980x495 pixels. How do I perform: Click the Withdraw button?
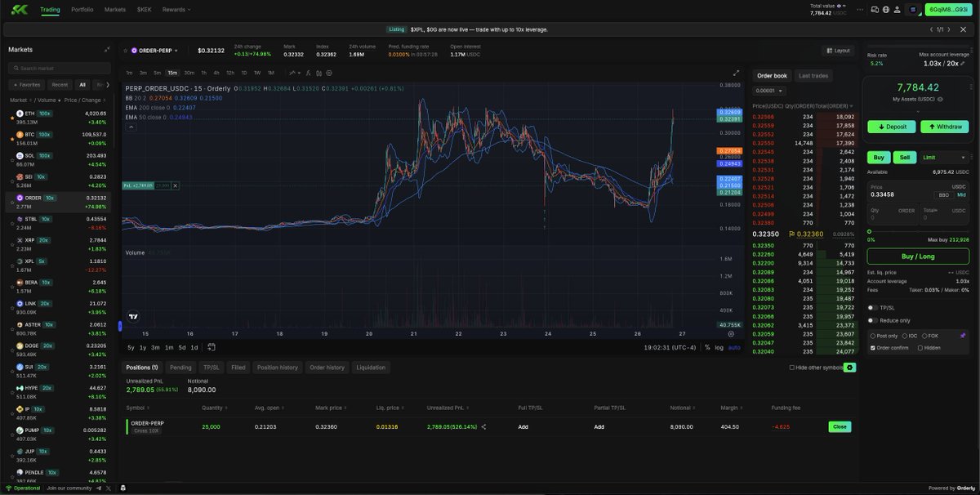pos(944,127)
